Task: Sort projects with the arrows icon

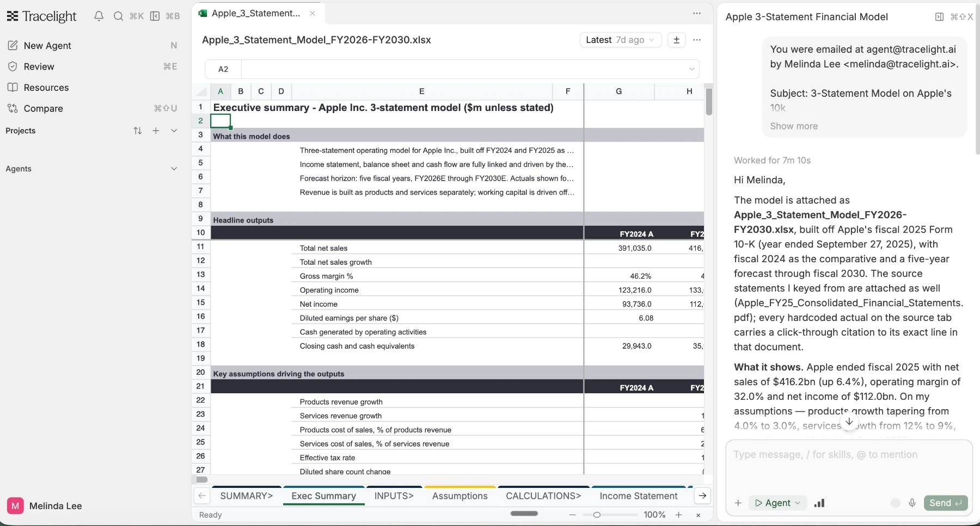Action: (x=138, y=131)
